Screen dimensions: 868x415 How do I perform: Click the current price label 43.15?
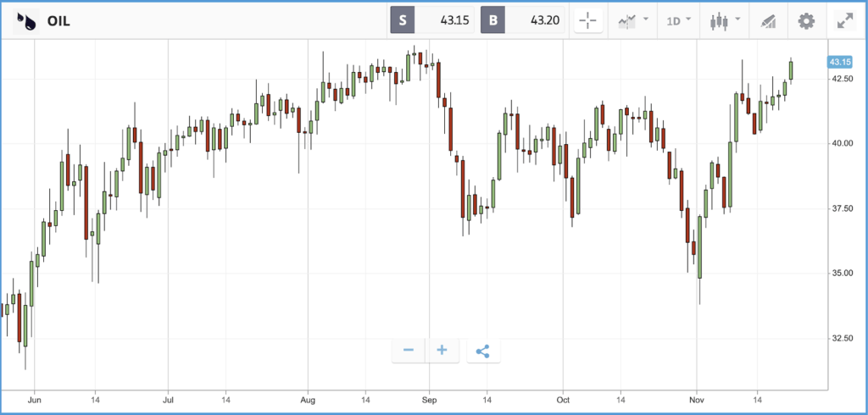[840, 62]
